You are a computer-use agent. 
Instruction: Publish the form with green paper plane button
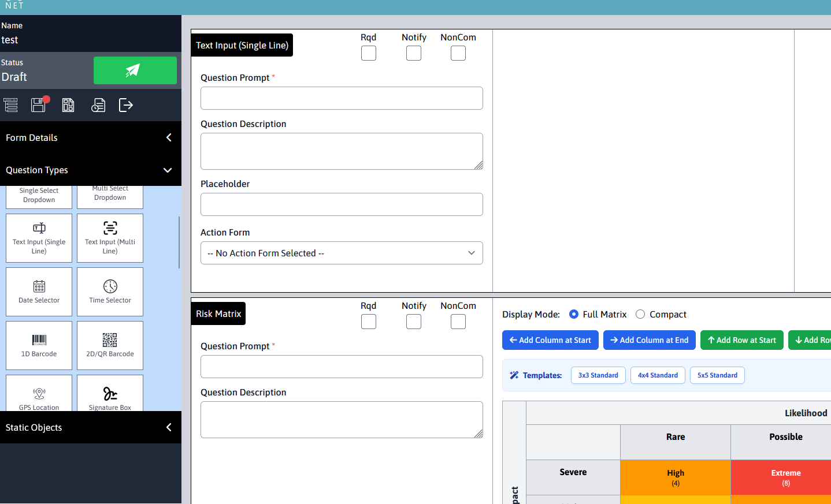135,70
